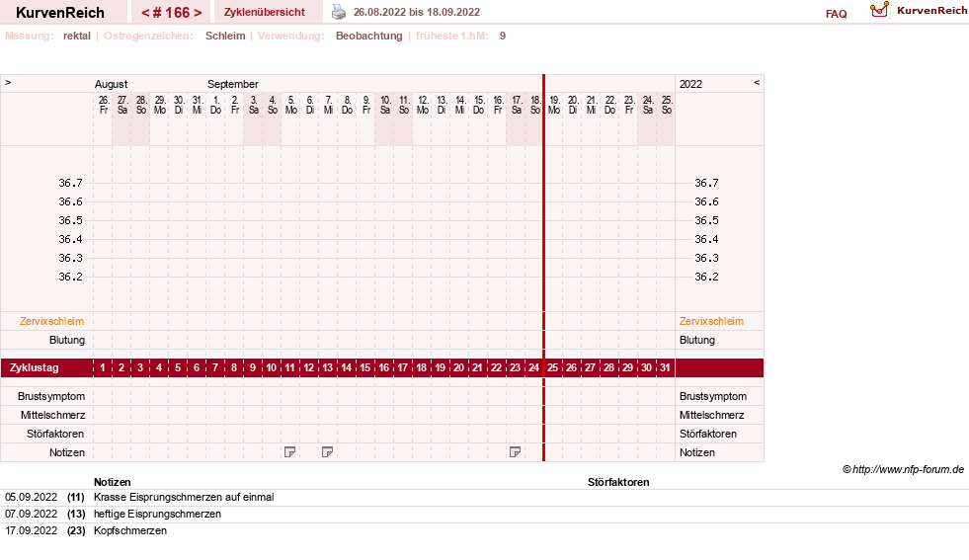Select cycle day 24 in Zyklustag row
969x560 pixels.
pos(534,367)
